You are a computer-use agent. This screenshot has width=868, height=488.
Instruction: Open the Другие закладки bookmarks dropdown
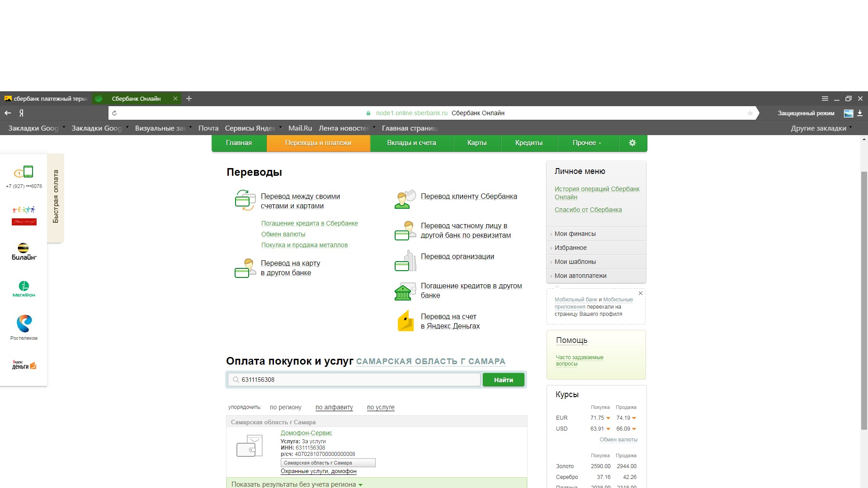coord(821,128)
